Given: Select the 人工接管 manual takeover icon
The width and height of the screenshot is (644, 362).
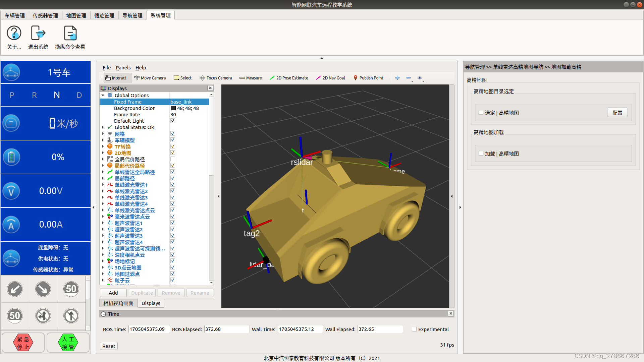Looking at the screenshot, I should coord(68,343).
